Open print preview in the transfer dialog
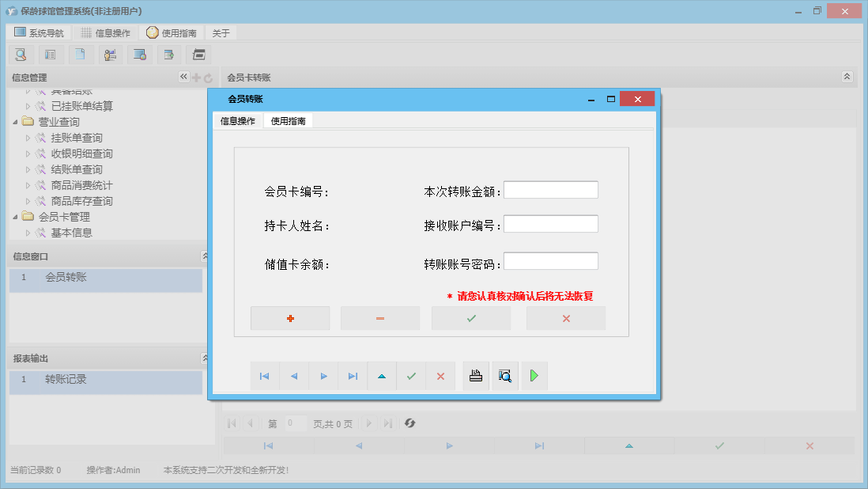The image size is (868, 489). (x=504, y=376)
